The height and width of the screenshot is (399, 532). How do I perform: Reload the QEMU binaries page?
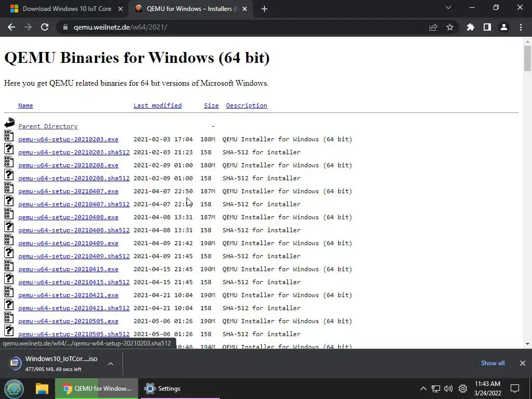[45, 27]
